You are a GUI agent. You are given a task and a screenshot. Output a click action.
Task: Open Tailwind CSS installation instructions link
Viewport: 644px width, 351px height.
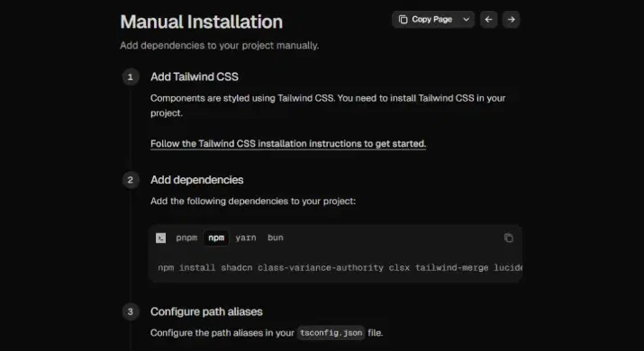pos(288,144)
